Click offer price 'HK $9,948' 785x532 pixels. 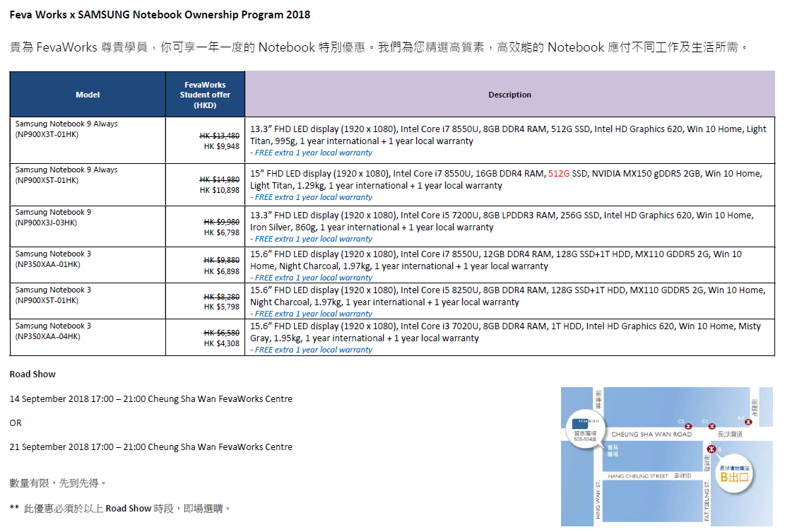coord(222,146)
